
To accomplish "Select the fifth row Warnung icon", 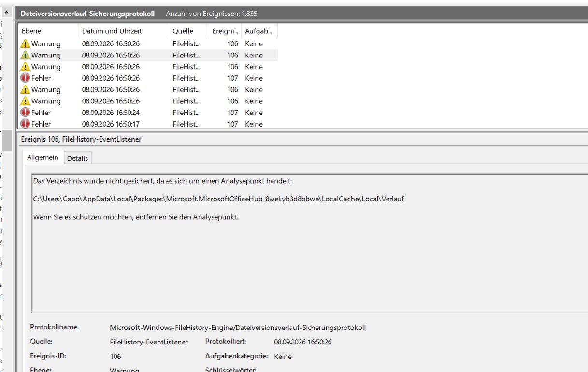I will (x=25, y=89).
